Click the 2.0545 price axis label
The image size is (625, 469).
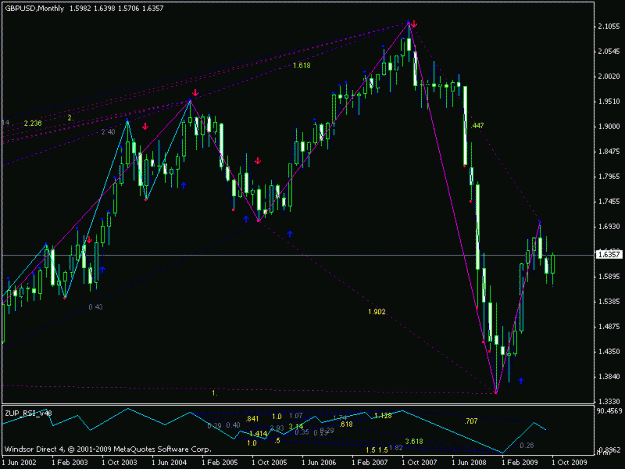pos(609,51)
